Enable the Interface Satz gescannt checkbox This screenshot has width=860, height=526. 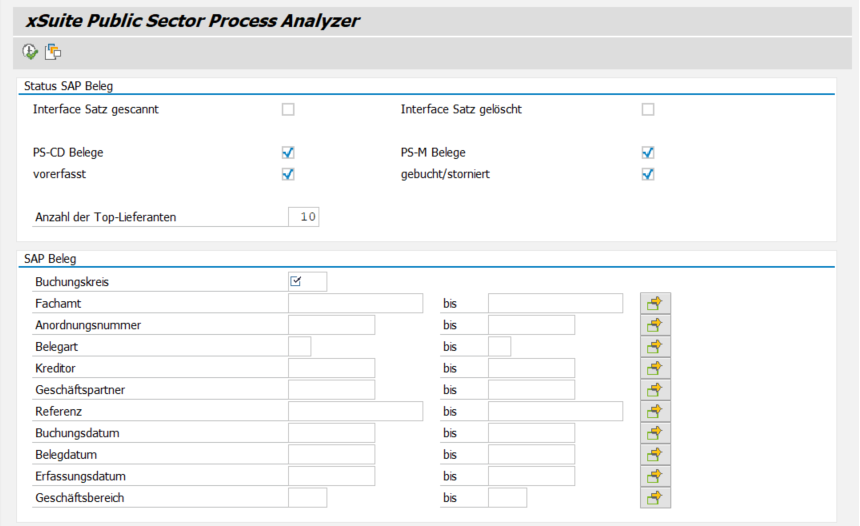[x=288, y=109]
